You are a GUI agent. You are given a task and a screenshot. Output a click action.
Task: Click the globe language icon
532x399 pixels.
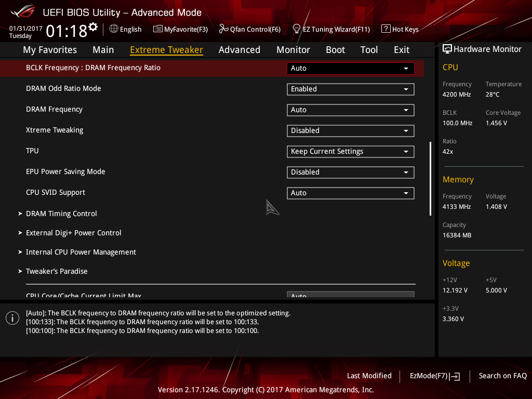coord(114,29)
